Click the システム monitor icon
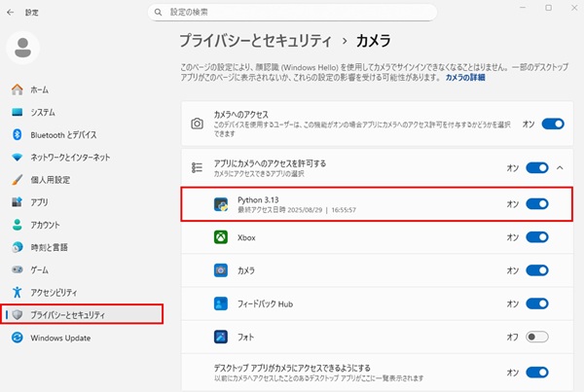Screen dimensions: 584x392 pyautogui.click(x=18, y=112)
